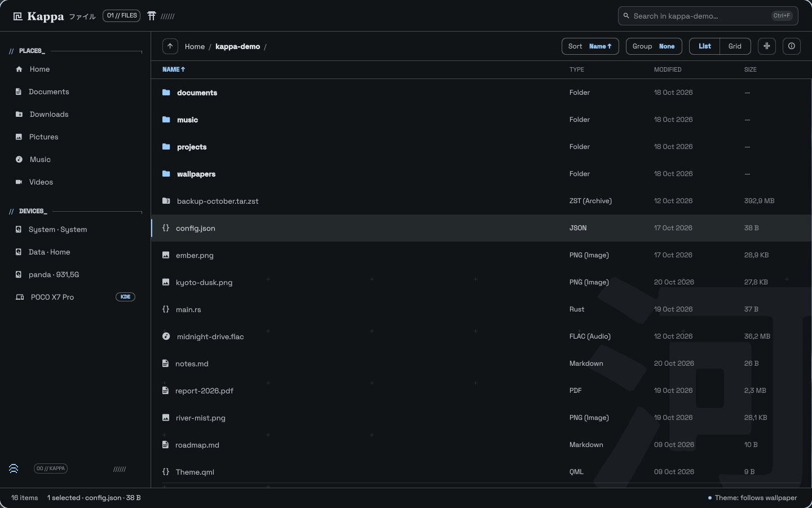Screen dimensions: 812x508
Task: Click the NAME column header to sort
Action: [x=174, y=69]
